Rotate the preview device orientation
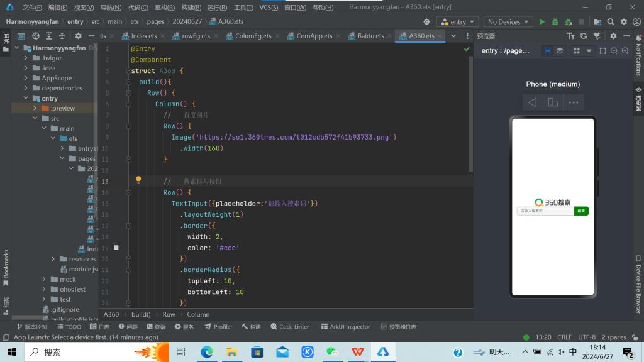The height and width of the screenshot is (362, 644). point(553,102)
